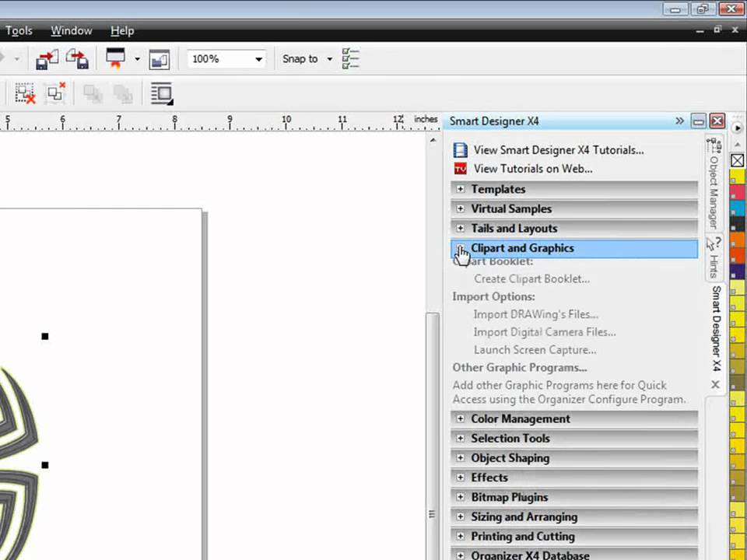Click Import DRAWing's Files link

(535, 314)
